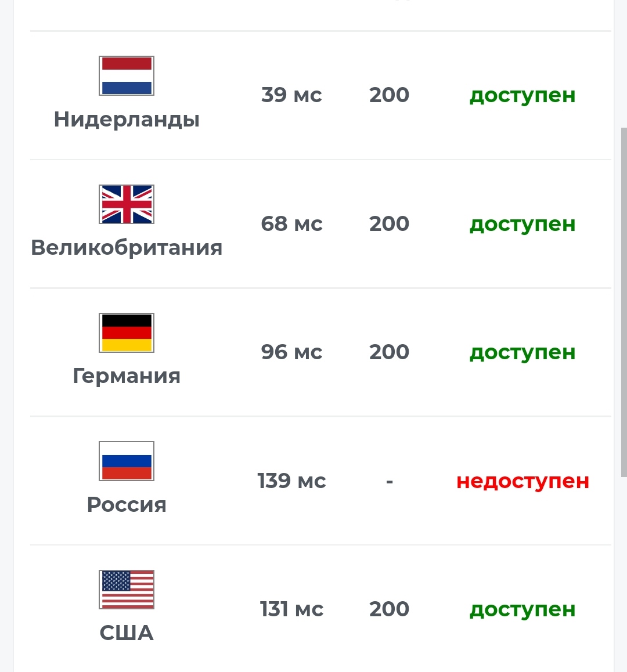The height and width of the screenshot is (672, 627).
Task: Click the Russia flag icon
Action: click(127, 461)
